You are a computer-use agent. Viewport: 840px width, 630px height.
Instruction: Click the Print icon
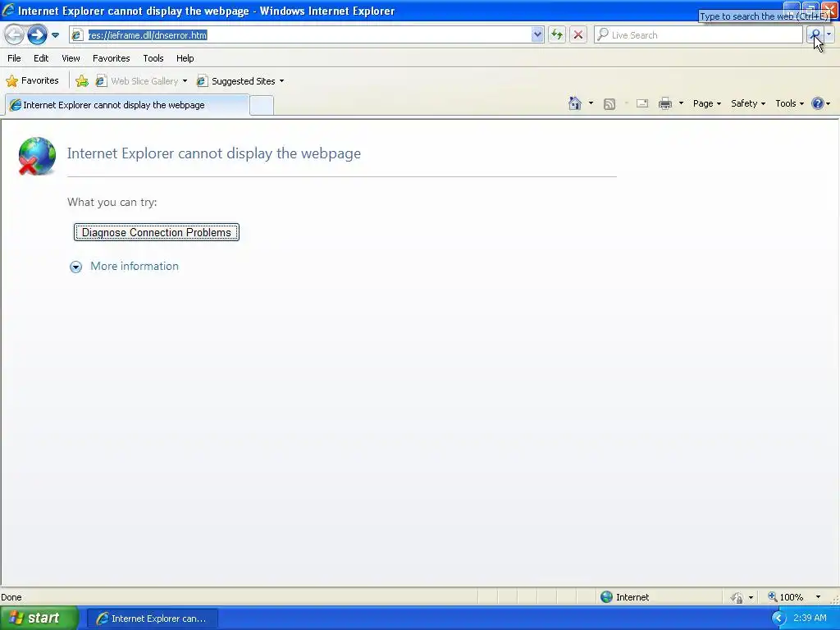pos(664,103)
